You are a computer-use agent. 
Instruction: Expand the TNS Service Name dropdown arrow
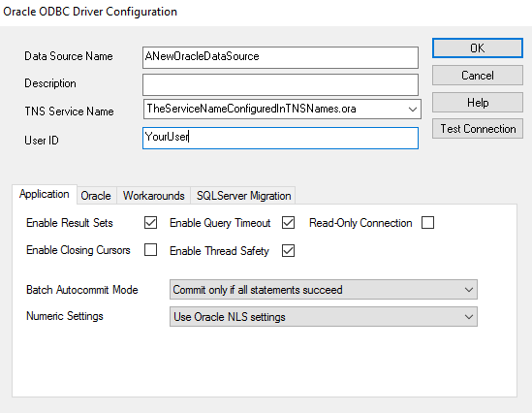pyautogui.click(x=412, y=110)
